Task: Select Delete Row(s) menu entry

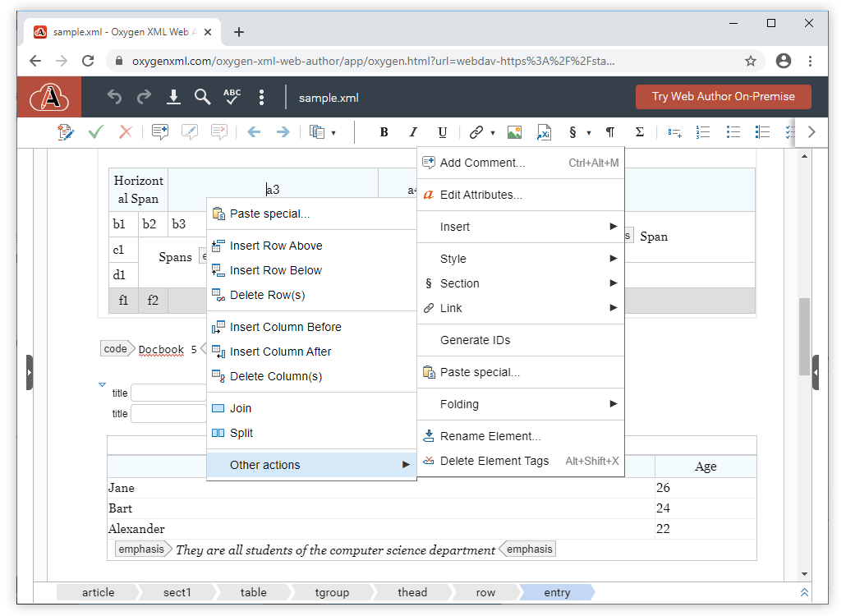Action: point(311,295)
